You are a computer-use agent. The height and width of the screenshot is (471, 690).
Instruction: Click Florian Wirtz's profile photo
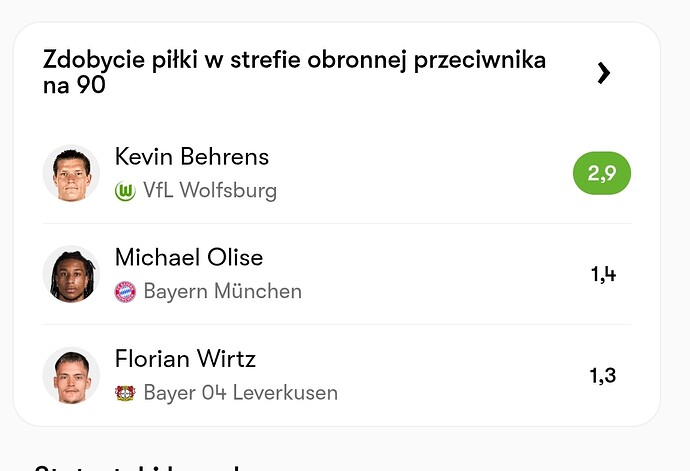(x=71, y=375)
